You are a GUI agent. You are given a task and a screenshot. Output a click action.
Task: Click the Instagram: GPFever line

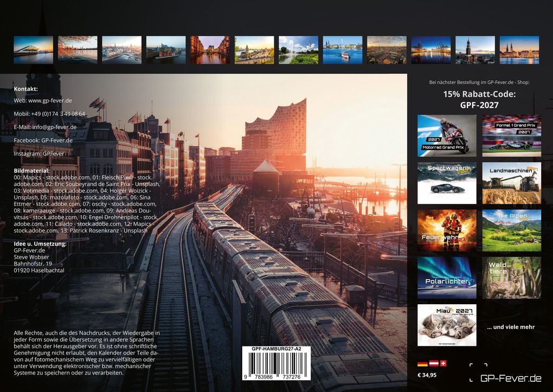tap(39, 153)
